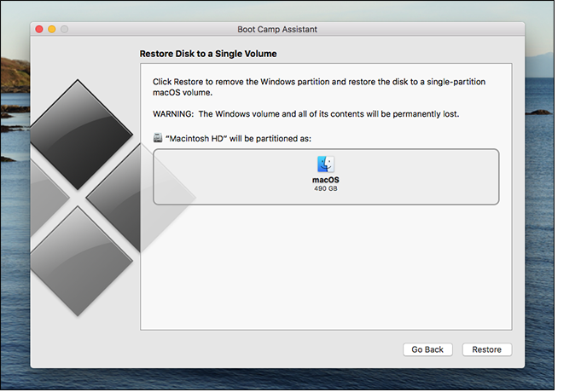Click the "Click Restore to remove" instruction text
Screen dimensions: 581x392
(x=319, y=87)
